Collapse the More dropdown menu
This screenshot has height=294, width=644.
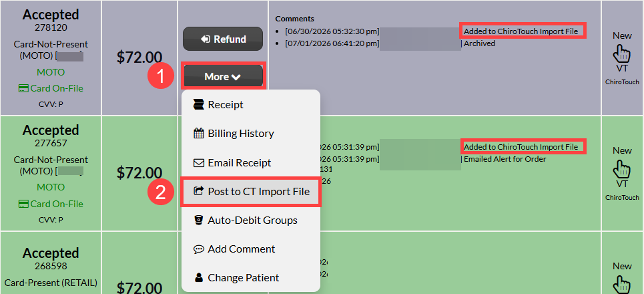(x=223, y=76)
